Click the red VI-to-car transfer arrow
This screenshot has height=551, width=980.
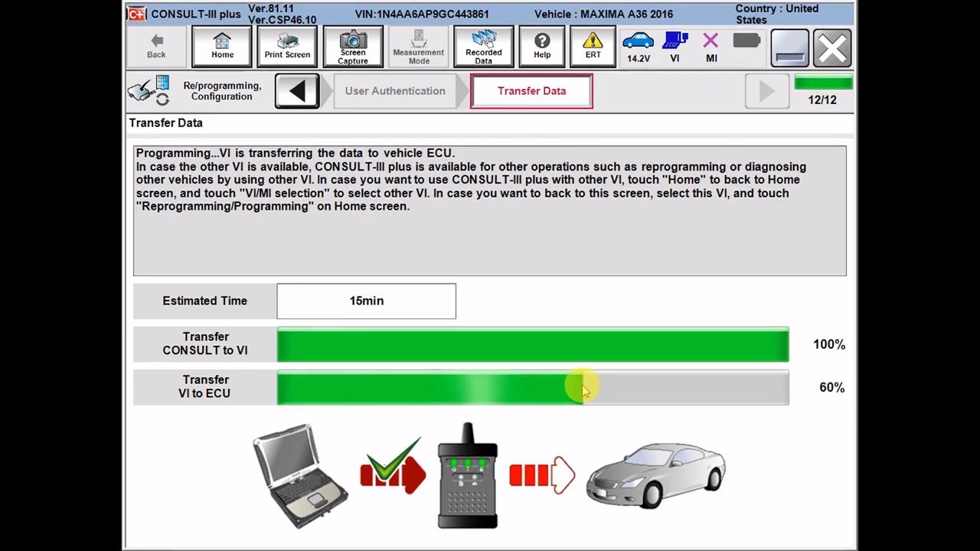tap(542, 475)
